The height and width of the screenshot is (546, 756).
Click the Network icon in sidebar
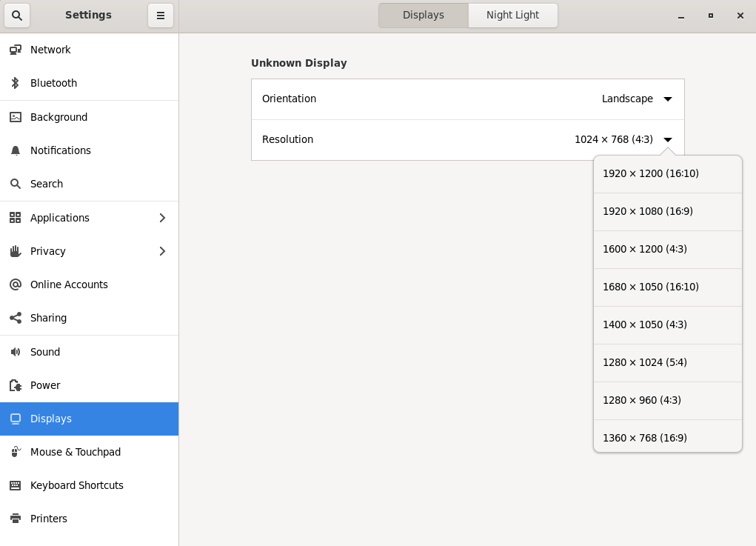15,50
